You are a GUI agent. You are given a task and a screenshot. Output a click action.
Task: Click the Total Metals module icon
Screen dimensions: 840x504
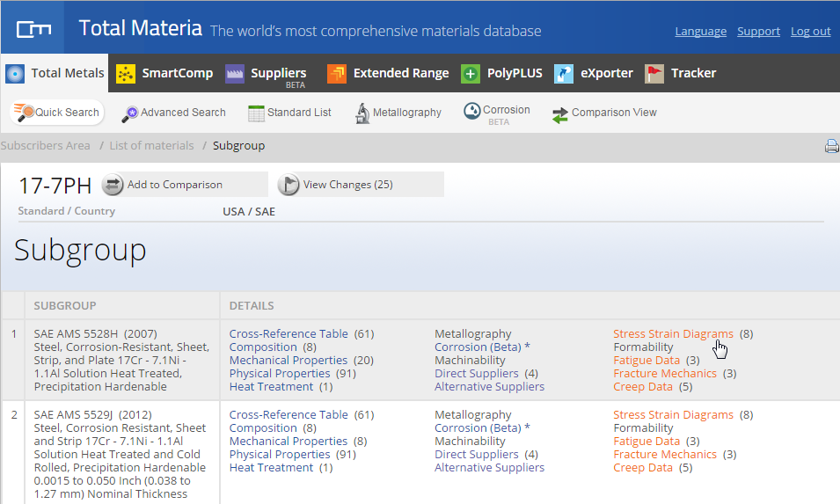click(x=15, y=73)
